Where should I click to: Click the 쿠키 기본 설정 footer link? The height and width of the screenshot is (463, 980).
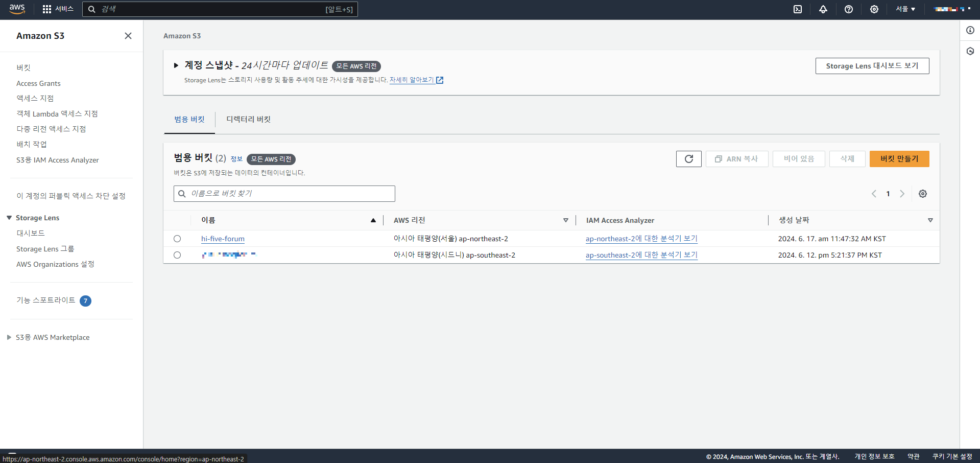(952, 456)
